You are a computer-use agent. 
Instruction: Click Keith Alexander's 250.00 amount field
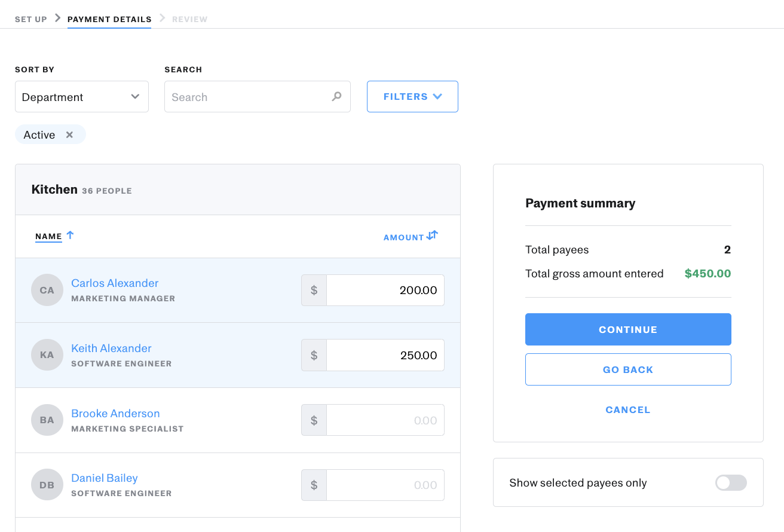click(x=385, y=355)
